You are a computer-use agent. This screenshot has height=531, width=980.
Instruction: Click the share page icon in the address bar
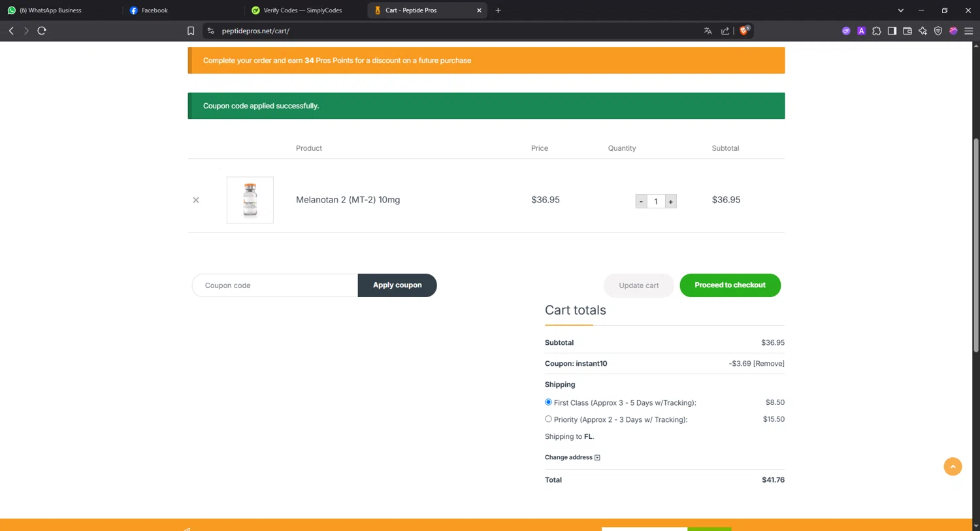tap(725, 31)
